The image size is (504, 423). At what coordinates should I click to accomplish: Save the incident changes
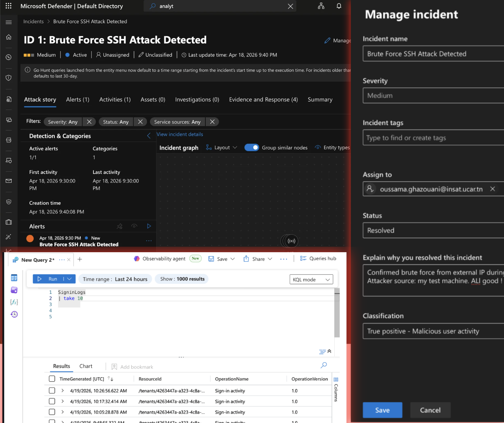point(382,410)
